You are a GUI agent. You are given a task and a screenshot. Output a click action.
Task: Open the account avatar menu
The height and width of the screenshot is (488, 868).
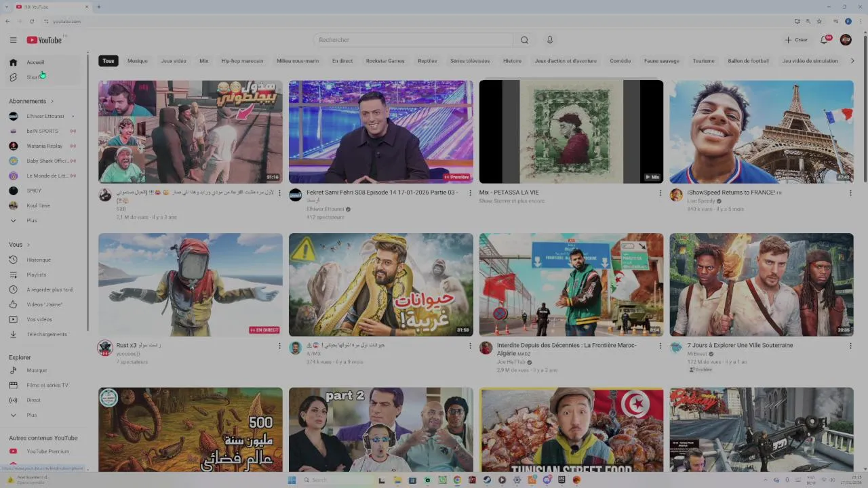tap(846, 40)
